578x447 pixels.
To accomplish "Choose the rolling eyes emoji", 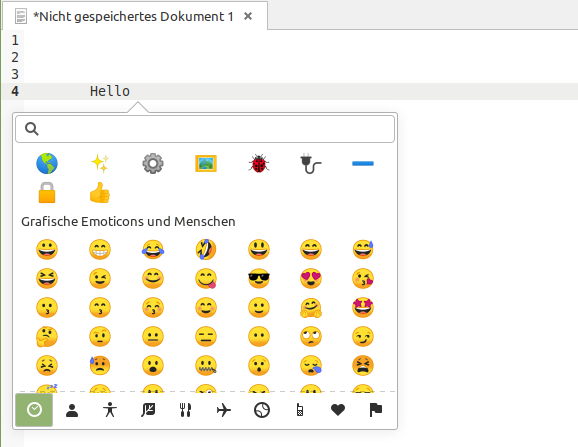I will point(311,337).
